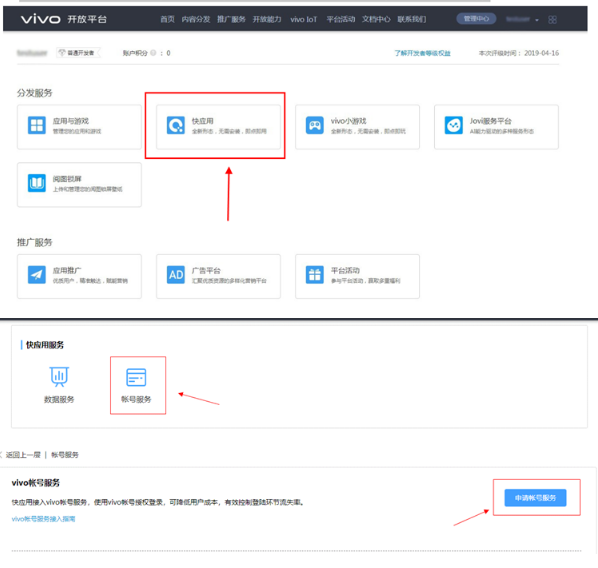Click the 推广服务 section heading
Screen dimensions: 598x568
tap(34, 242)
